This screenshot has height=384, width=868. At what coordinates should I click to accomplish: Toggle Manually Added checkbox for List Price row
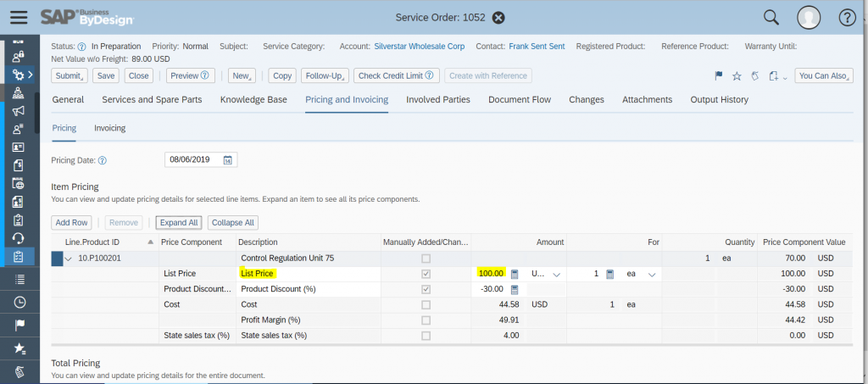coord(426,274)
